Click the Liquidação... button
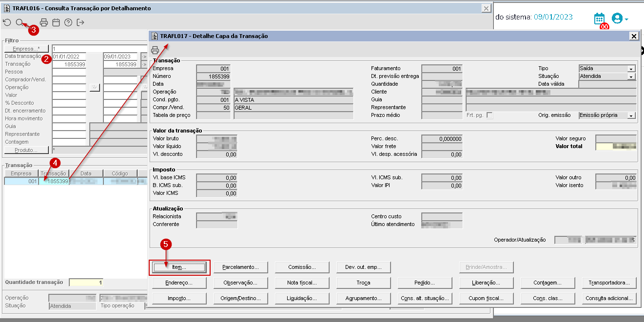This screenshot has width=644, height=322. pos(302,298)
